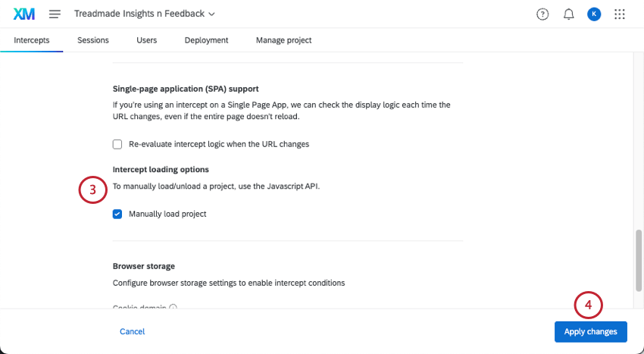The height and width of the screenshot is (354, 644).
Task: Click the Cancel link
Action: (132, 331)
